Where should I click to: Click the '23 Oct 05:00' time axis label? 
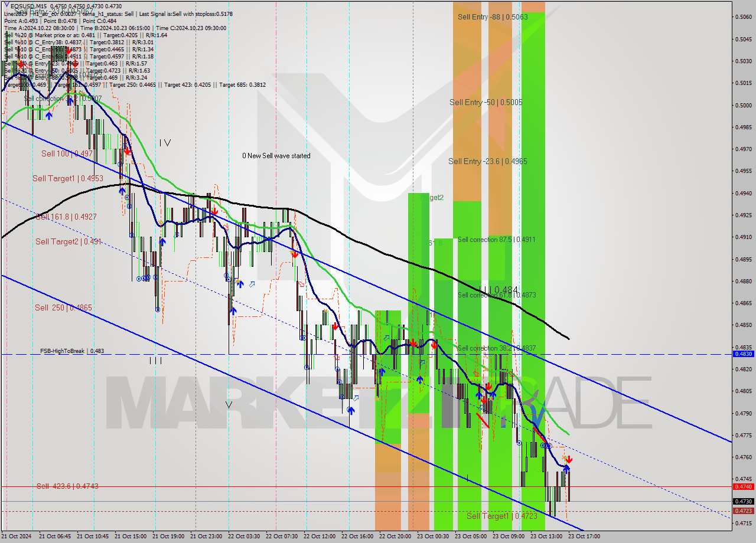pyautogui.click(x=470, y=537)
